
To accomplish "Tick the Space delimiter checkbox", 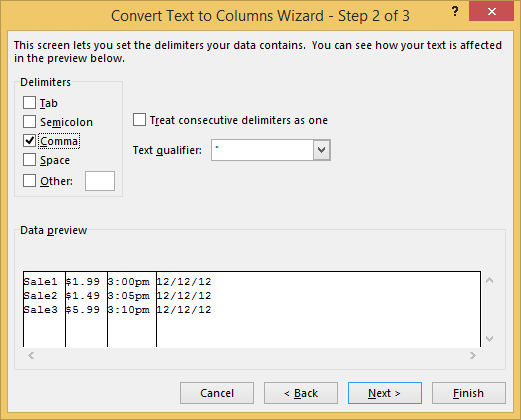I will tap(29, 160).
